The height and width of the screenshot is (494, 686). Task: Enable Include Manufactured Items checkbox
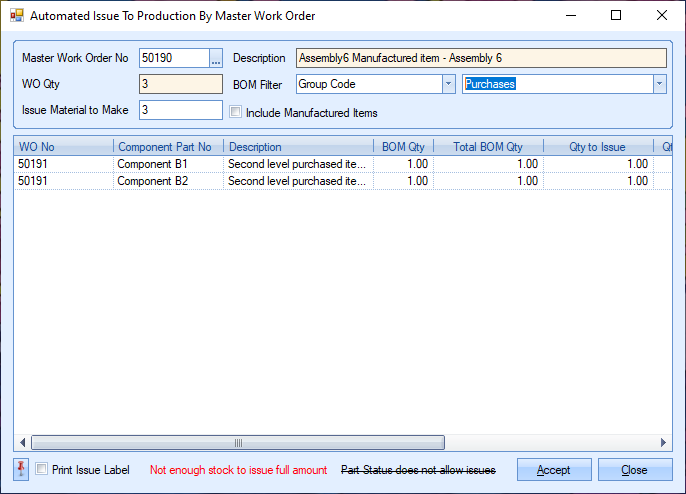click(236, 112)
